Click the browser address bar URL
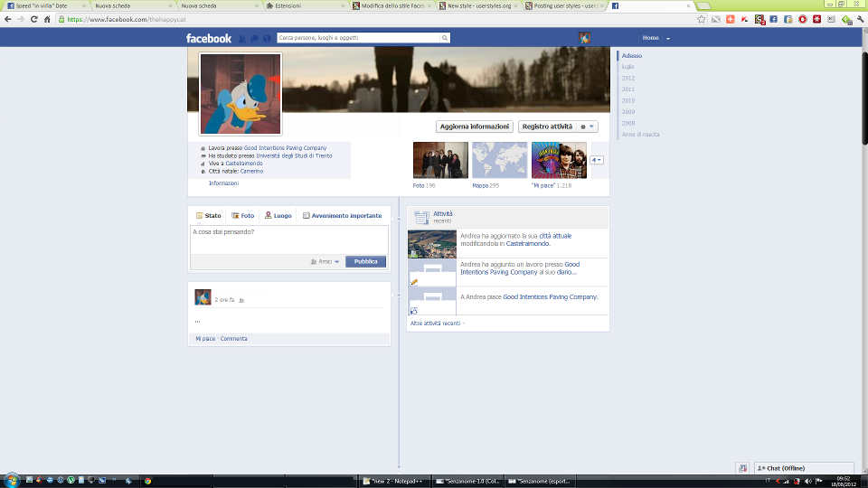868x488 pixels. [127, 19]
